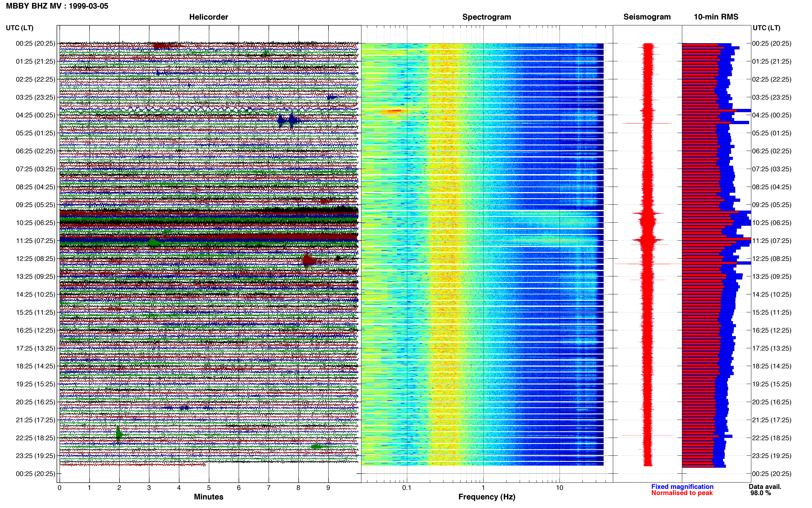Click the '0.1' tick on frequency axis
Viewport: 812px width, 508px height.
click(x=407, y=488)
